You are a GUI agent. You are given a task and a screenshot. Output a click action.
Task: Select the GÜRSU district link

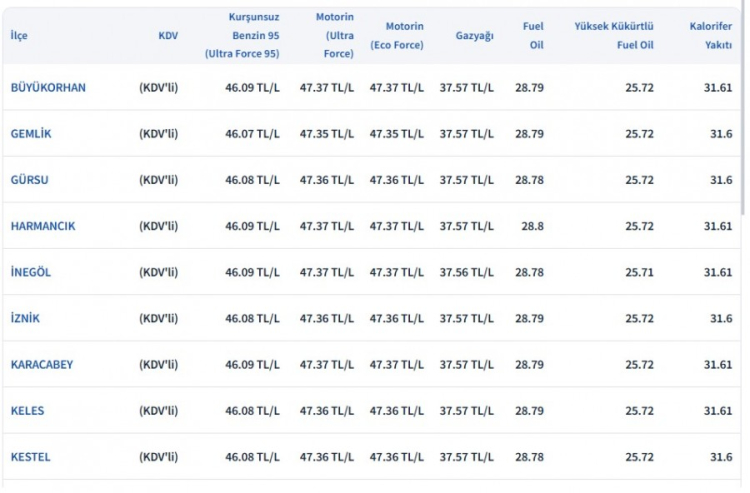pos(29,180)
